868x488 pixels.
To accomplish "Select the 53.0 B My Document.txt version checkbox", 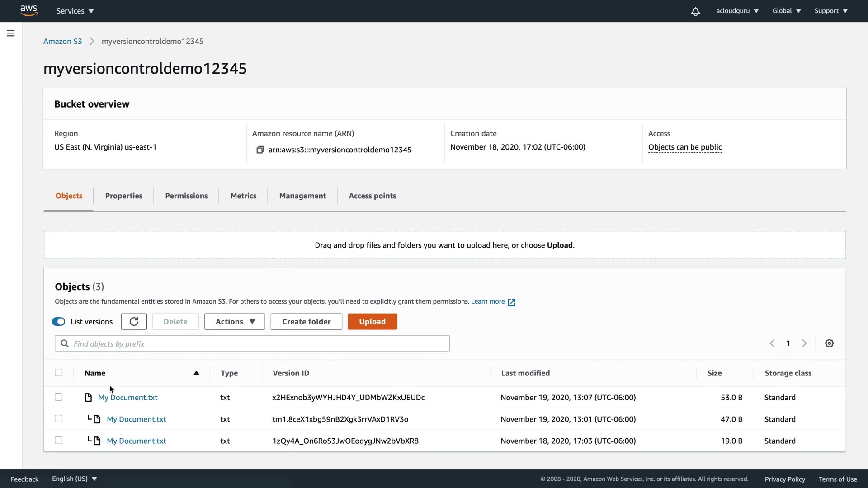I will [x=59, y=397].
